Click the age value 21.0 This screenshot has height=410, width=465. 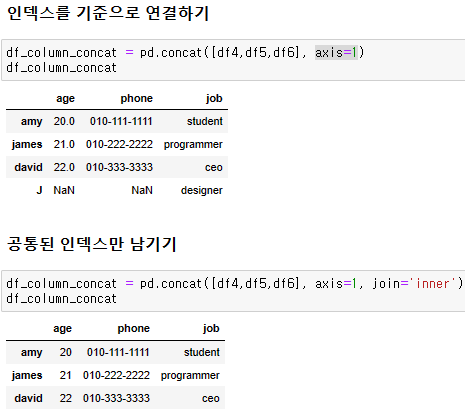coord(64,144)
